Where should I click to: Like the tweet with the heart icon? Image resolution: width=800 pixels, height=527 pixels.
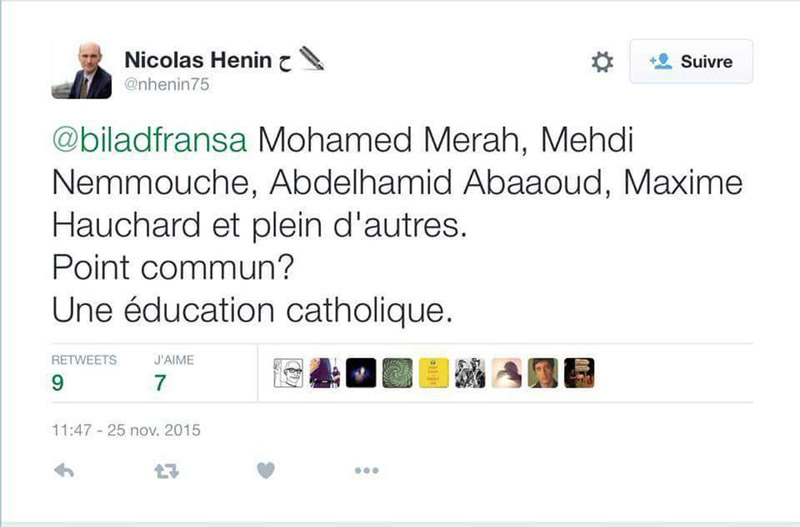[266, 470]
